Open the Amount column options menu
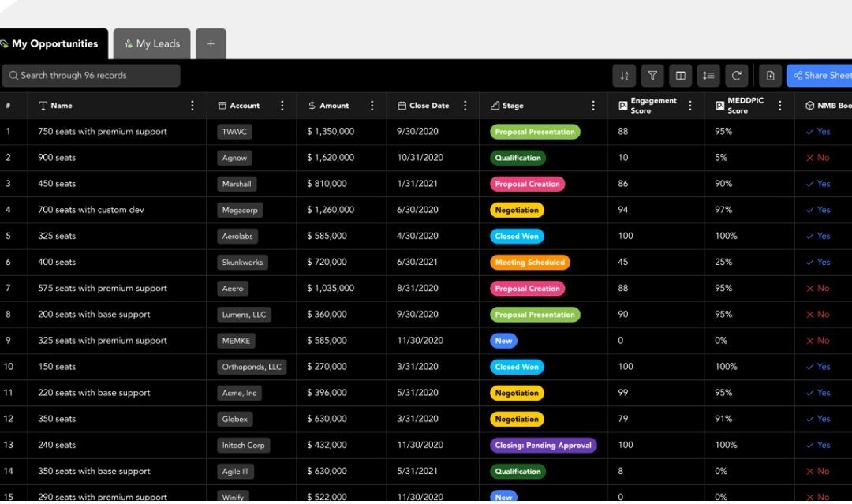Screen dimensions: 852x504 point(372,106)
